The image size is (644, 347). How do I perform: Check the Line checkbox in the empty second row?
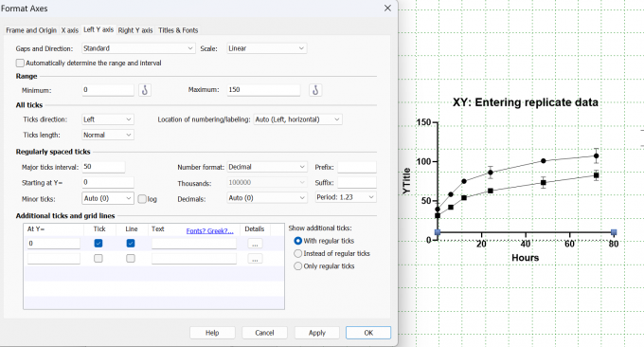click(x=131, y=258)
